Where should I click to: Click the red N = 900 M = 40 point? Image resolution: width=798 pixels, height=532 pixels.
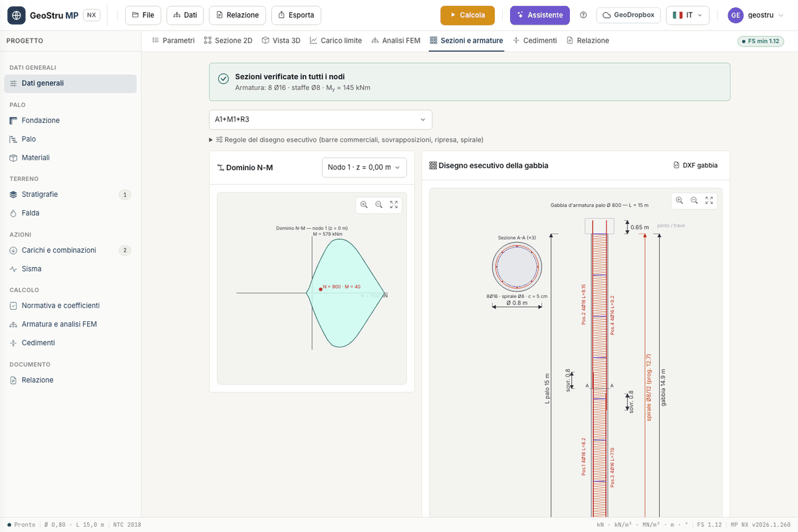321,289
